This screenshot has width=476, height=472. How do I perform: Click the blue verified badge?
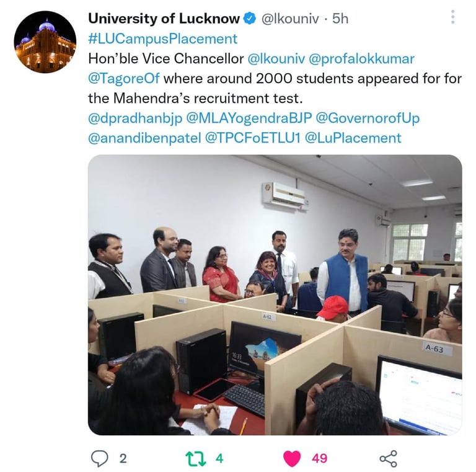[250, 19]
